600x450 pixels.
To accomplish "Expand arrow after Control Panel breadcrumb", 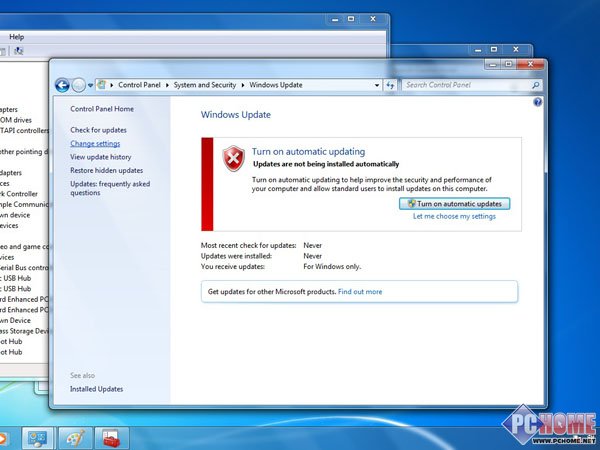I will (167, 85).
